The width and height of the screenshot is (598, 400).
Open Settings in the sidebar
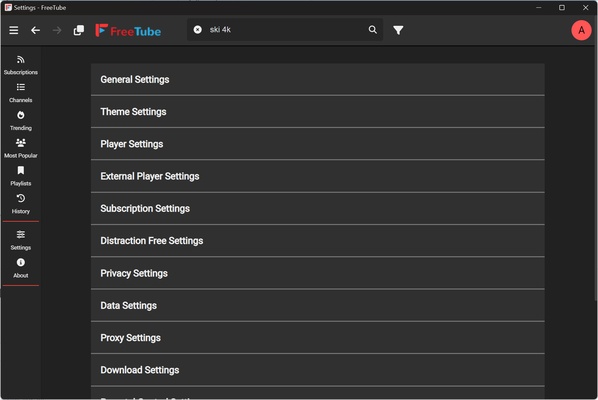click(21, 241)
